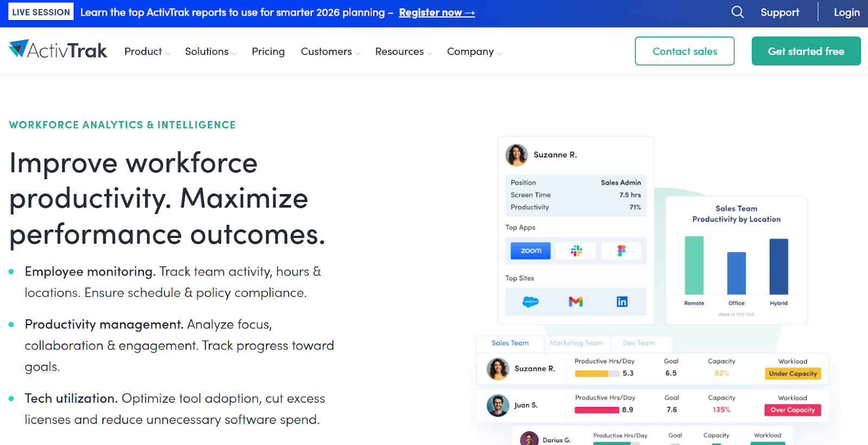The height and width of the screenshot is (445, 868).
Task: Open the Resources menu
Action: click(x=399, y=52)
